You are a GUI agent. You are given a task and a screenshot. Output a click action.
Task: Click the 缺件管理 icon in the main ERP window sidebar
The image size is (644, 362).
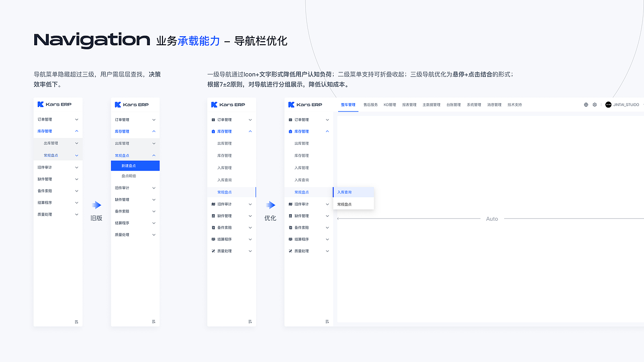pos(290,216)
